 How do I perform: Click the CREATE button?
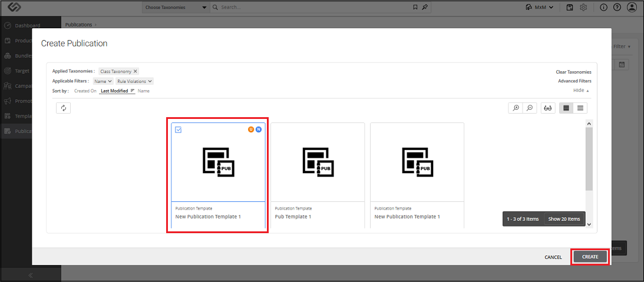tap(590, 257)
